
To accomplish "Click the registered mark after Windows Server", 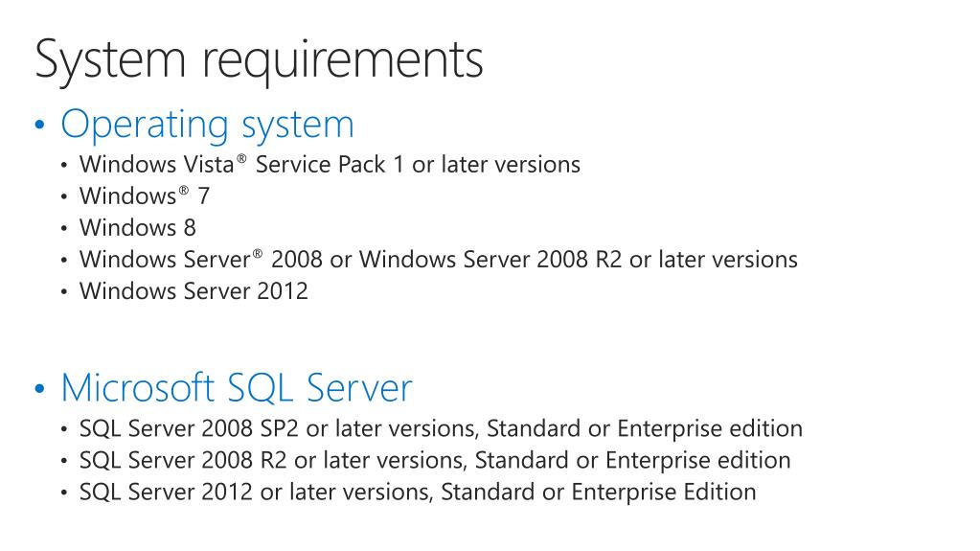I will (x=258, y=253).
